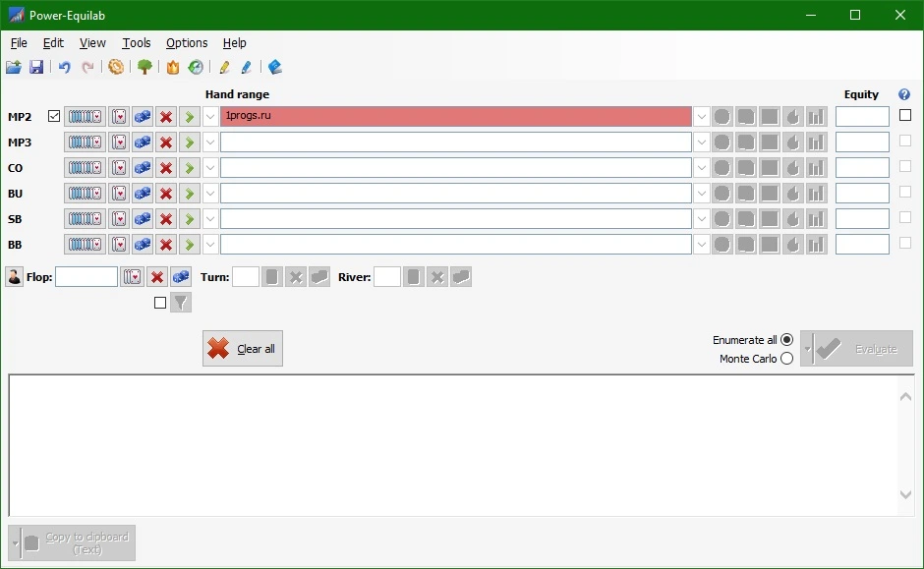This screenshot has height=569, width=924.
Task: Save with the floppy disk toolbar icon
Action: (x=36, y=67)
